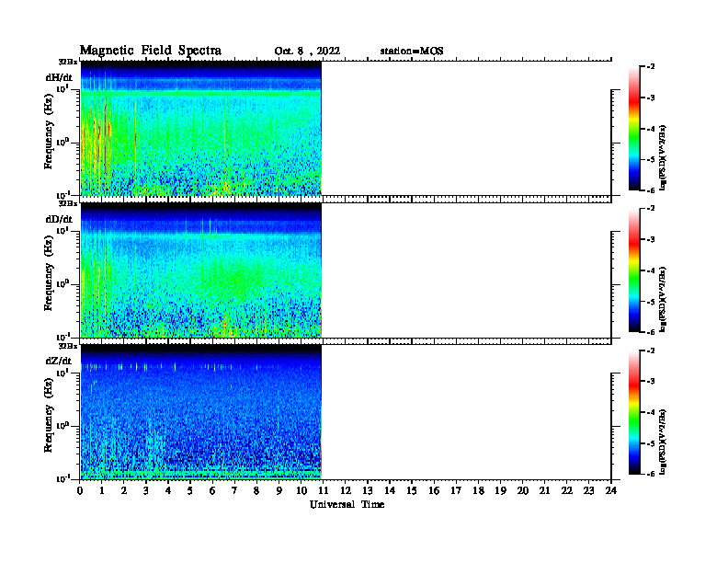Image resolution: width=728 pixels, height=563 pixels.
Task: Click hour 0 on the time axis
Action: tap(80, 490)
